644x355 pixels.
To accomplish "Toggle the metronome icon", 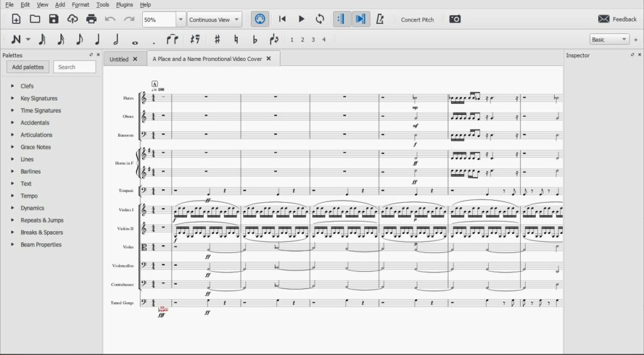I will point(380,20).
